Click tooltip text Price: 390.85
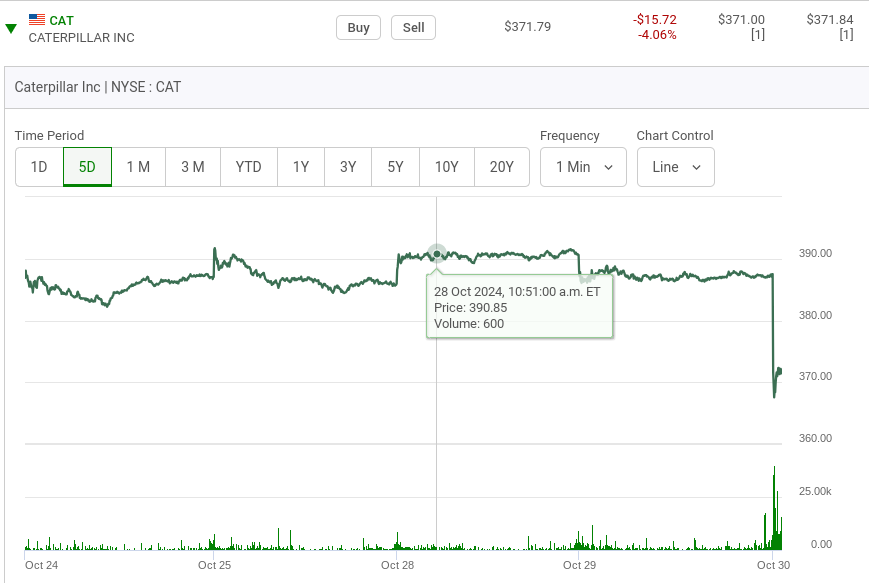 coord(471,308)
